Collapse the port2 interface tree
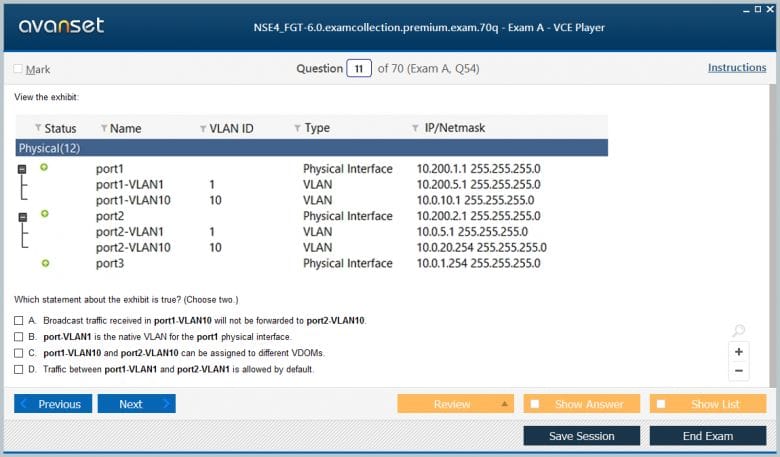780x457 pixels. (23, 216)
